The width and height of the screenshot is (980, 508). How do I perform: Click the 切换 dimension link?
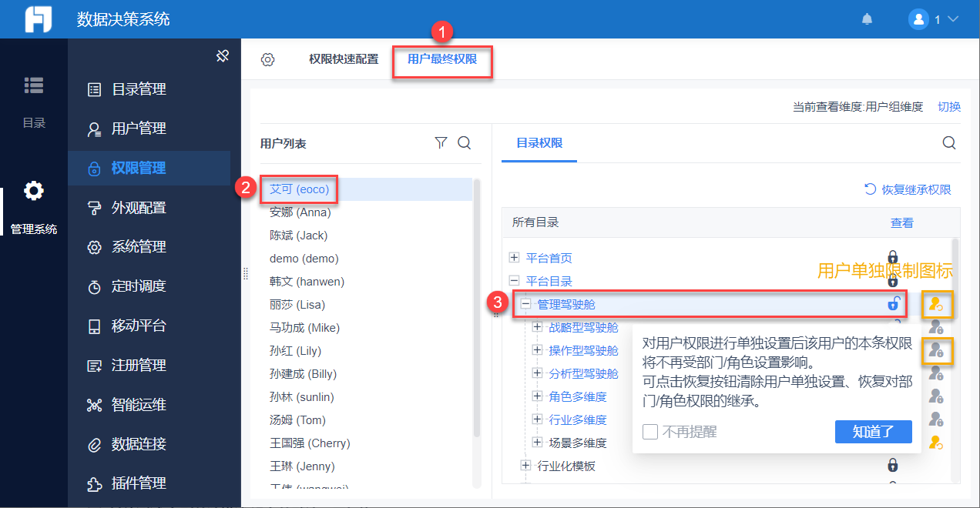[x=949, y=107]
